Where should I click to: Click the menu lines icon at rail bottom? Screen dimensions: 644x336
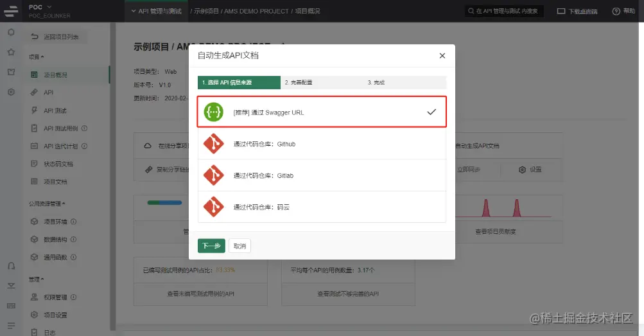coord(11,325)
